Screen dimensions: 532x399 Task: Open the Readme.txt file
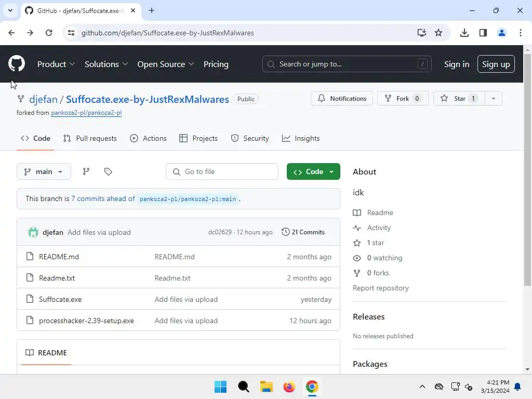pos(57,278)
